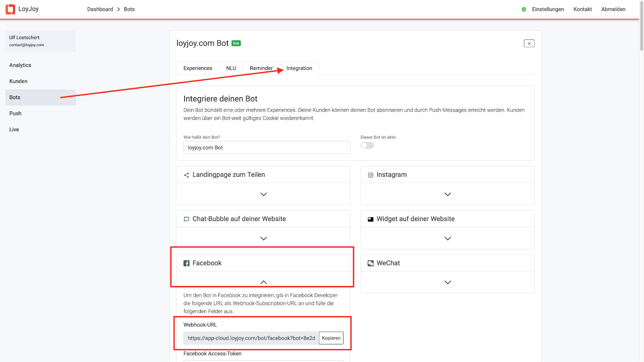Image resolution: width=644 pixels, height=362 pixels.
Task: Open Einstellungen in the top bar
Action: click(x=548, y=9)
